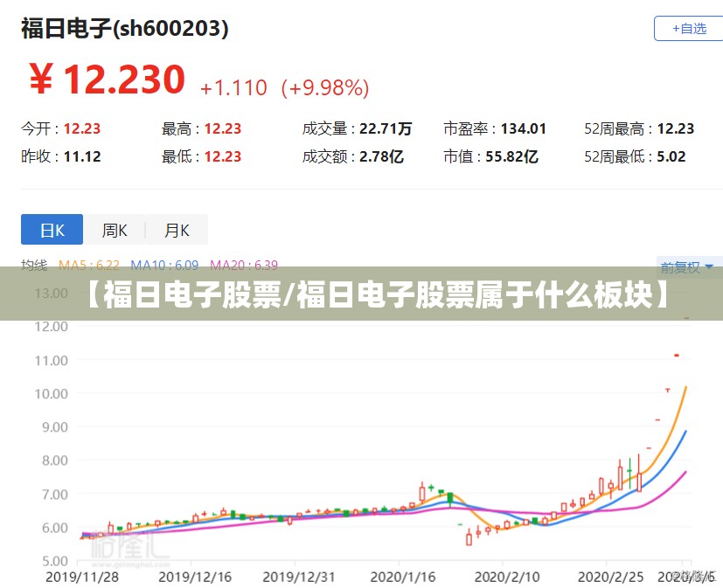Switch to the 月K monthly chart tab
This screenshot has width=723, height=588.
[177, 230]
